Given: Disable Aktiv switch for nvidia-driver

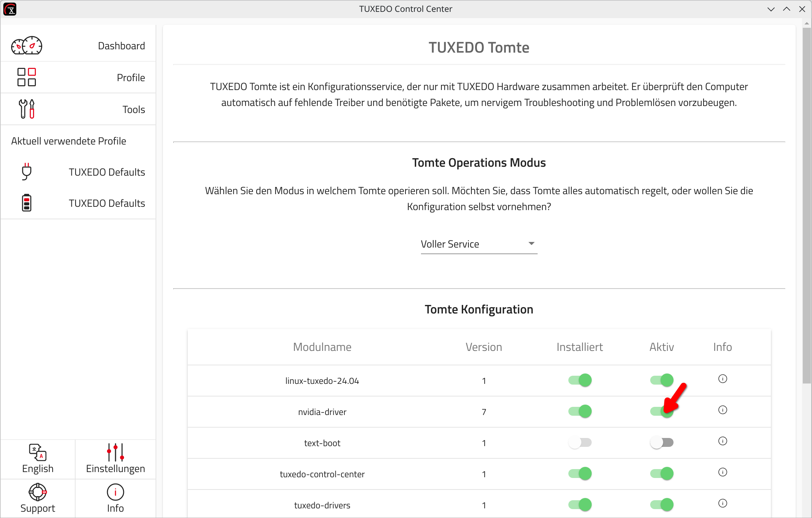Looking at the screenshot, I should click(662, 411).
